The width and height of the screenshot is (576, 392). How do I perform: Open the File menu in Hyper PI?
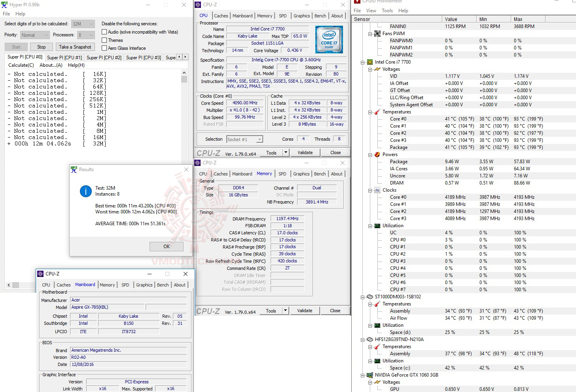tap(6, 14)
